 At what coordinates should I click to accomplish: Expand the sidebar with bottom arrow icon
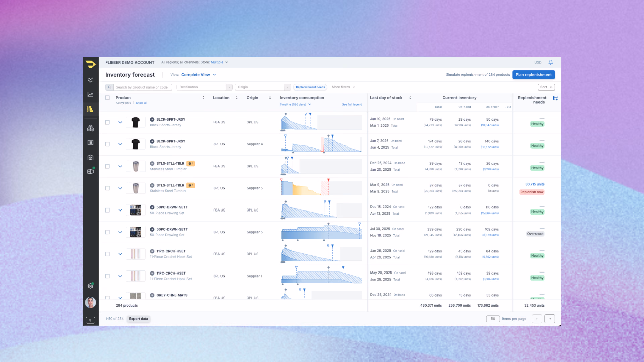(90, 320)
